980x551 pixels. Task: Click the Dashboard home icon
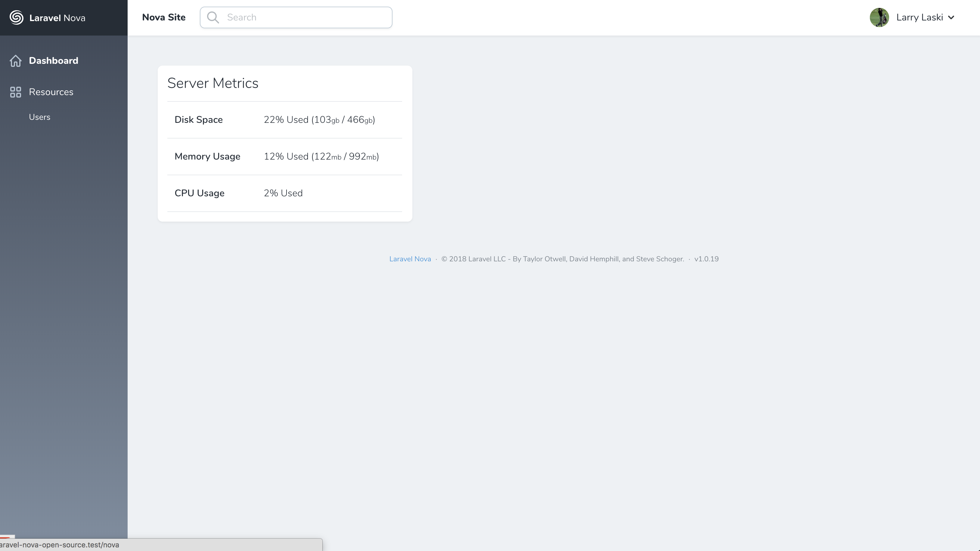click(16, 61)
